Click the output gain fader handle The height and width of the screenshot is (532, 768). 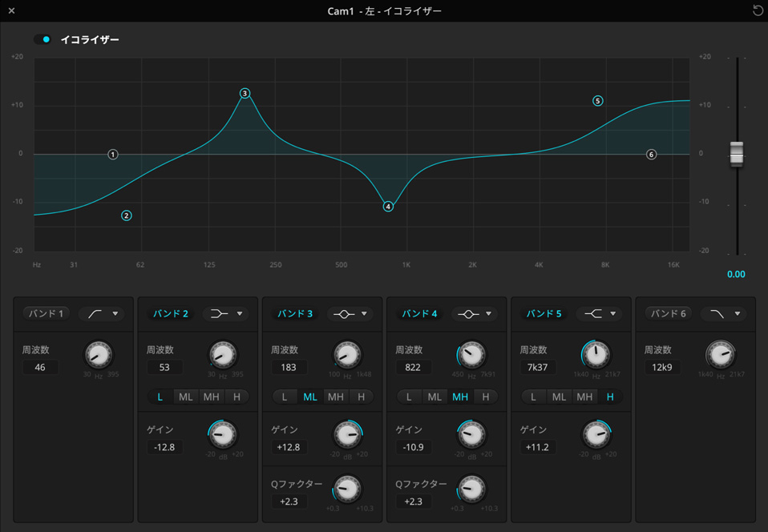pos(736,154)
